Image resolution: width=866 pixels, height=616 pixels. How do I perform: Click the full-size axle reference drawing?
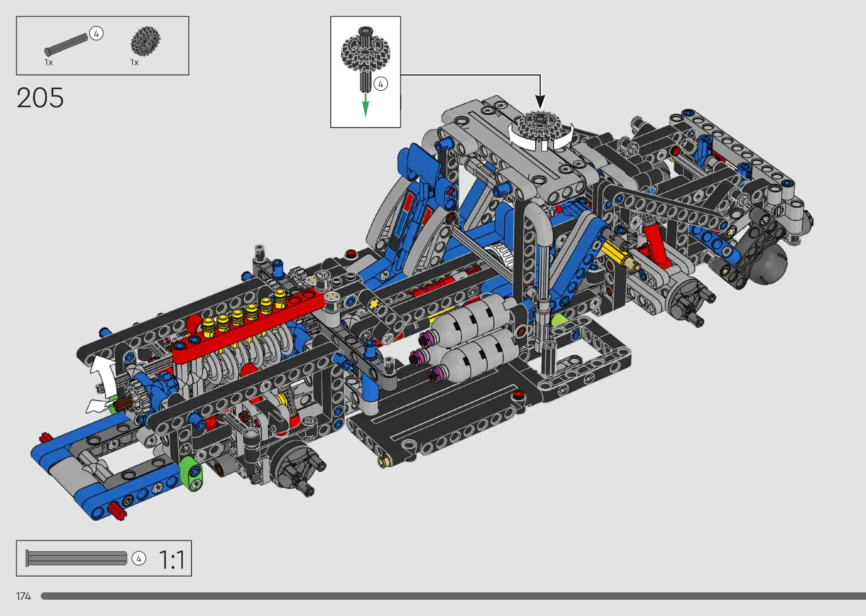tap(76, 558)
